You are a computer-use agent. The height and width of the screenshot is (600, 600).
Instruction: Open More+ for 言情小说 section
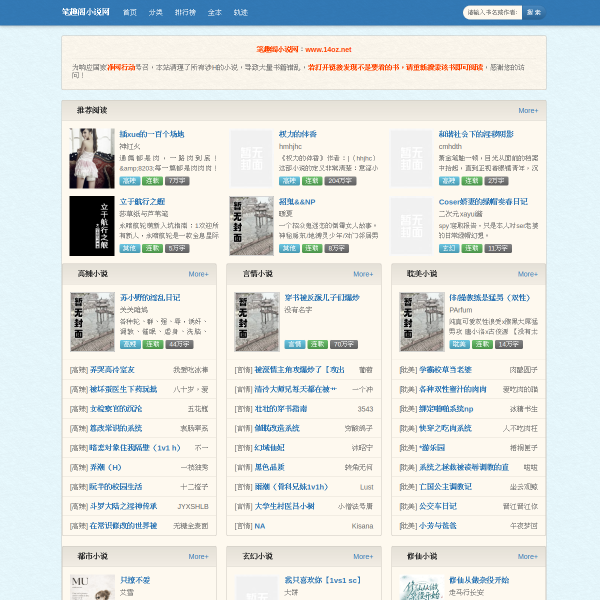coord(363,274)
